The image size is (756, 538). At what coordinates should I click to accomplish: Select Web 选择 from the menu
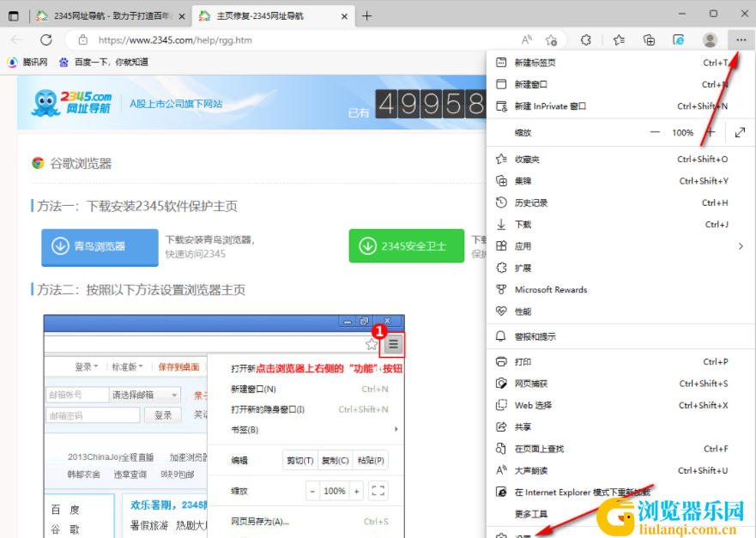(620, 405)
